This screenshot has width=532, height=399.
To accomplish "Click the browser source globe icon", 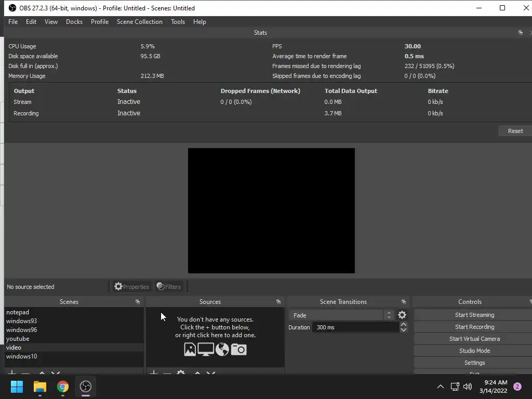I will click(x=222, y=350).
